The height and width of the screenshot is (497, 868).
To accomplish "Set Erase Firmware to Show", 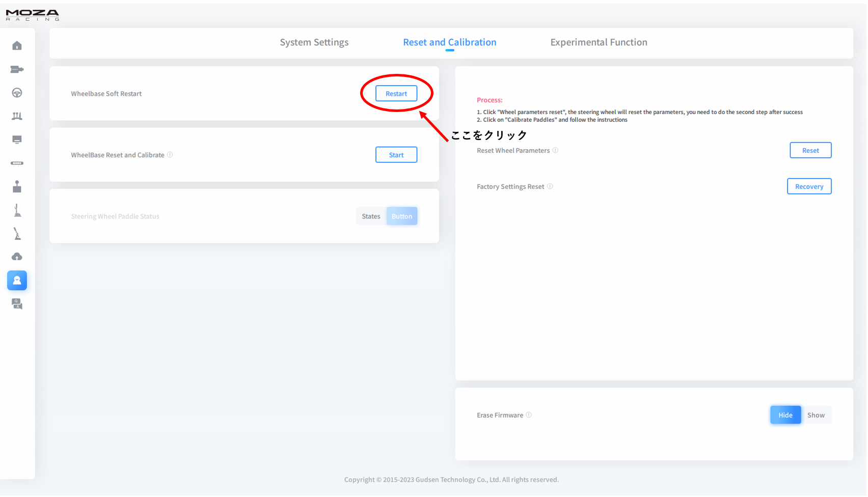I will pos(816,415).
